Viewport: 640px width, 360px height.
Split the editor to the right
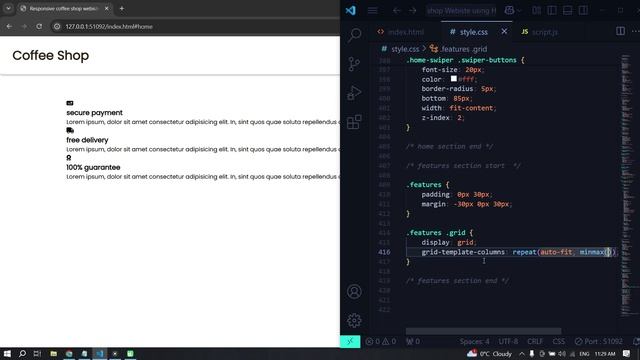tap(620, 31)
